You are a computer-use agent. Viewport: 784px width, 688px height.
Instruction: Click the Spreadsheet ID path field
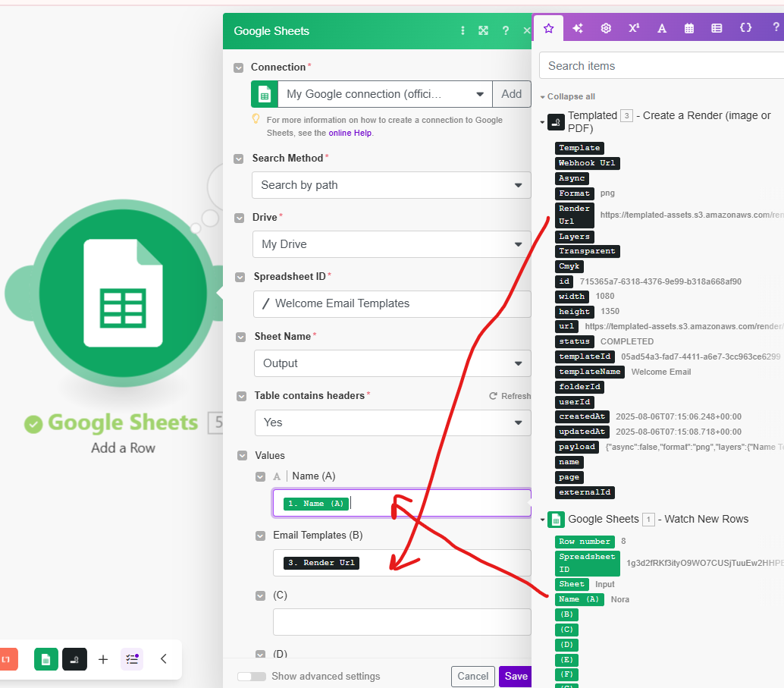(392, 303)
